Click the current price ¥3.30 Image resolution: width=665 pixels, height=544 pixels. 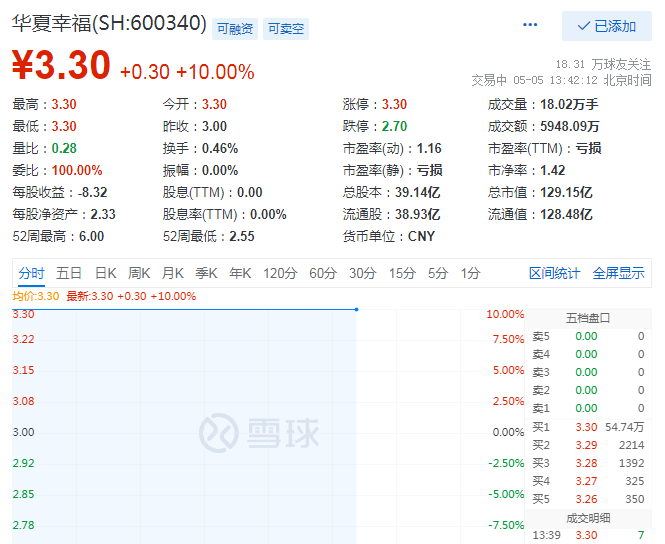(61, 65)
